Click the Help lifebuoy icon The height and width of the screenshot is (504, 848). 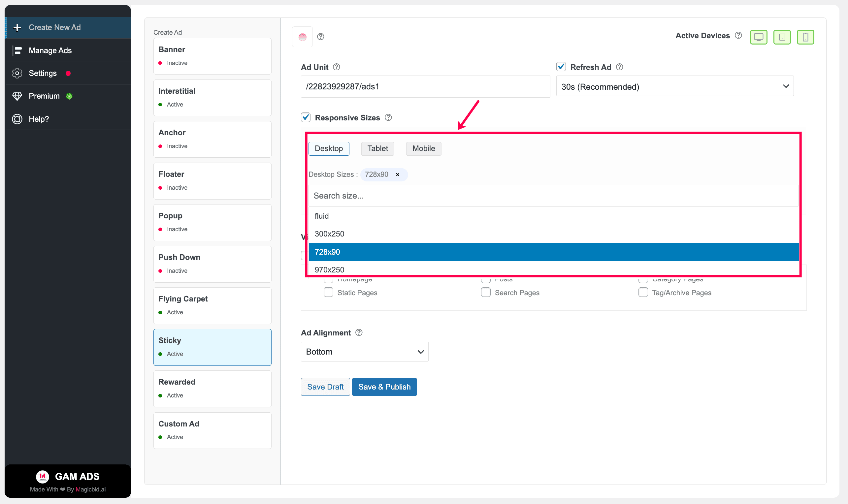pyautogui.click(x=17, y=119)
